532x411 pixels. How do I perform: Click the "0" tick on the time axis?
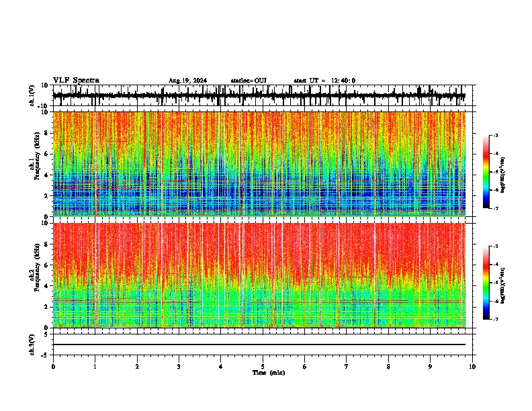53,367
